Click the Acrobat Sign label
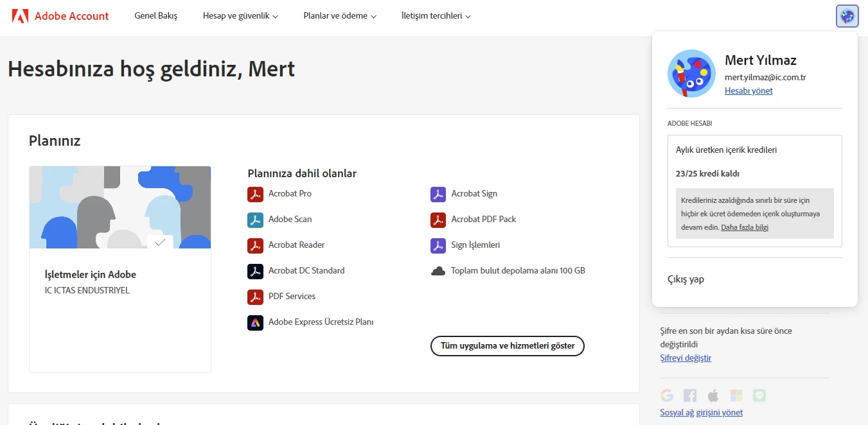Image resolution: width=868 pixels, height=425 pixels. pyautogui.click(x=474, y=194)
